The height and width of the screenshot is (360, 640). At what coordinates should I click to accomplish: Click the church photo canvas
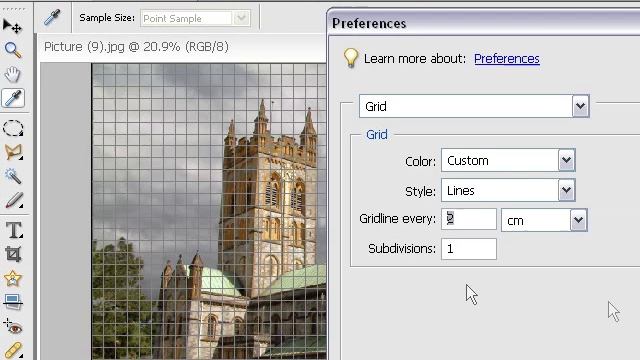pyautogui.click(x=209, y=211)
